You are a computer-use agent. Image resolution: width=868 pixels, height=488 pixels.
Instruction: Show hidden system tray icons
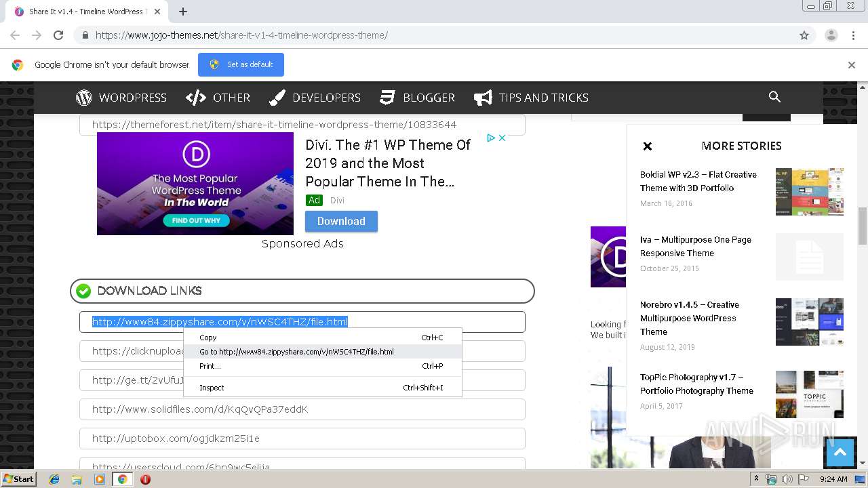click(x=757, y=479)
